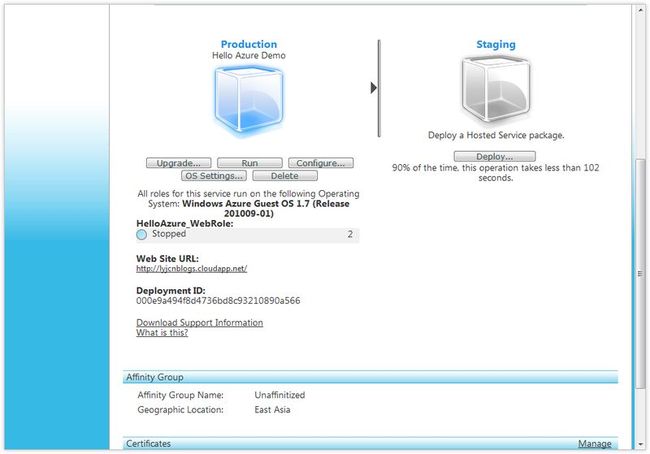Click the Staging heading

(496, 44)
